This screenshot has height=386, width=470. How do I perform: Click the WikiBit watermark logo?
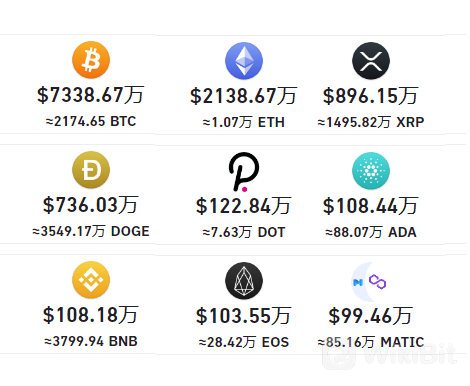click(390, 356)
